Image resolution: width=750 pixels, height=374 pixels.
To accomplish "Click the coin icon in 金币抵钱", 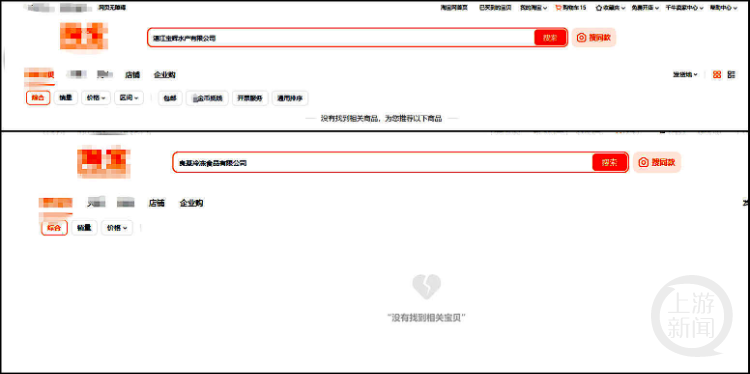I will pos(195,99).
